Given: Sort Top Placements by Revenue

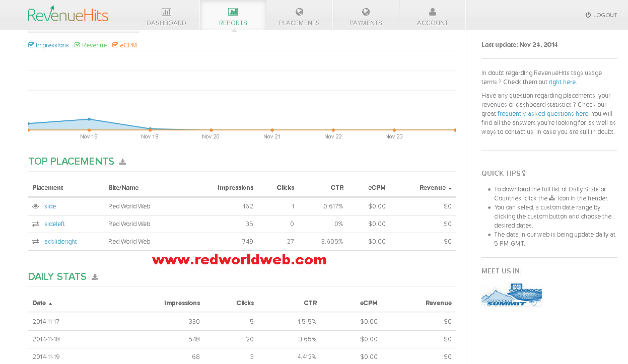Looking at the screenshot, I should click(x=435, y=188).
